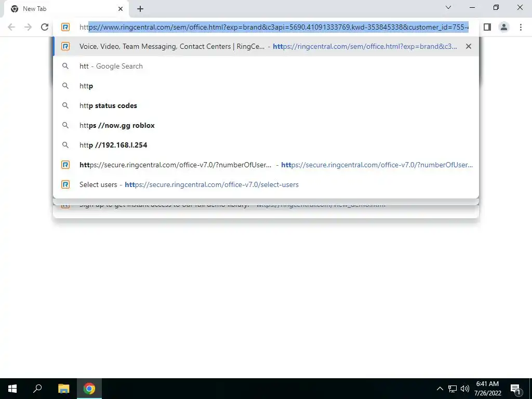Open the network status tray icon

click(453, 389)
